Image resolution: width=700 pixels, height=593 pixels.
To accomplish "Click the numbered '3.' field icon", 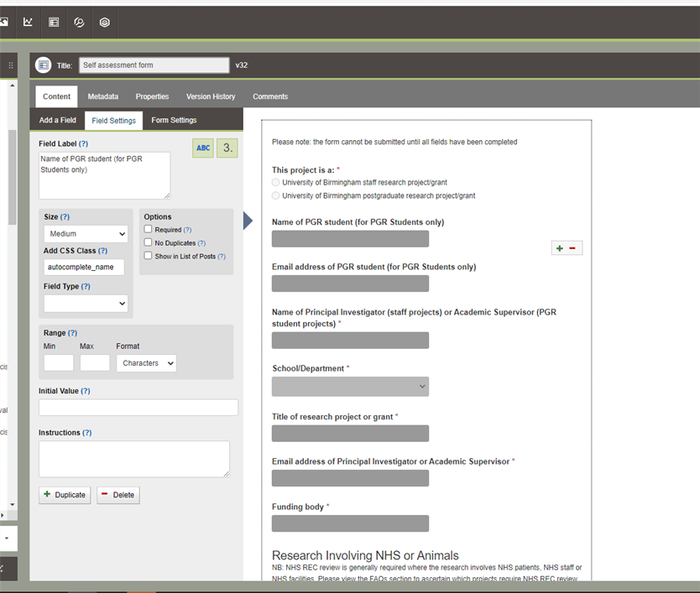I will [x=227, y=148].
